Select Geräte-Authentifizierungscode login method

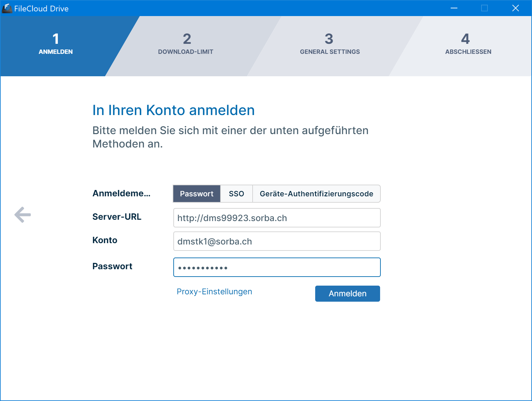317,194
